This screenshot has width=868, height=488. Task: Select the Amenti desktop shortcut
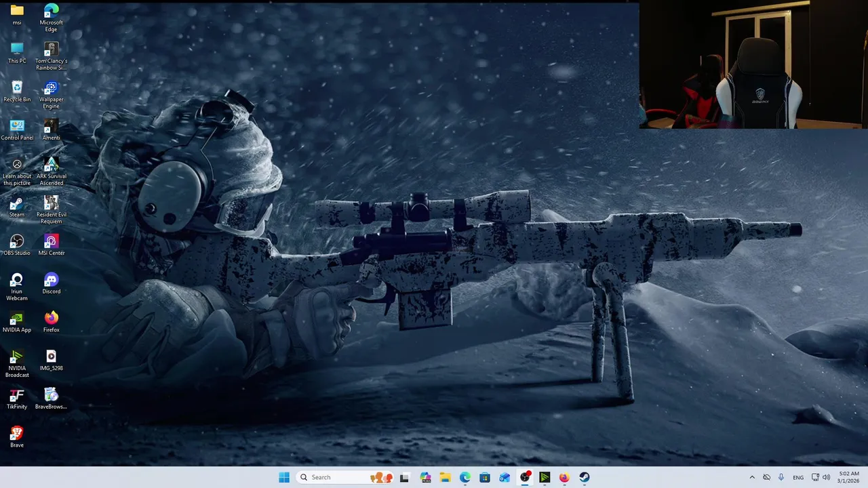pos(51,130)
